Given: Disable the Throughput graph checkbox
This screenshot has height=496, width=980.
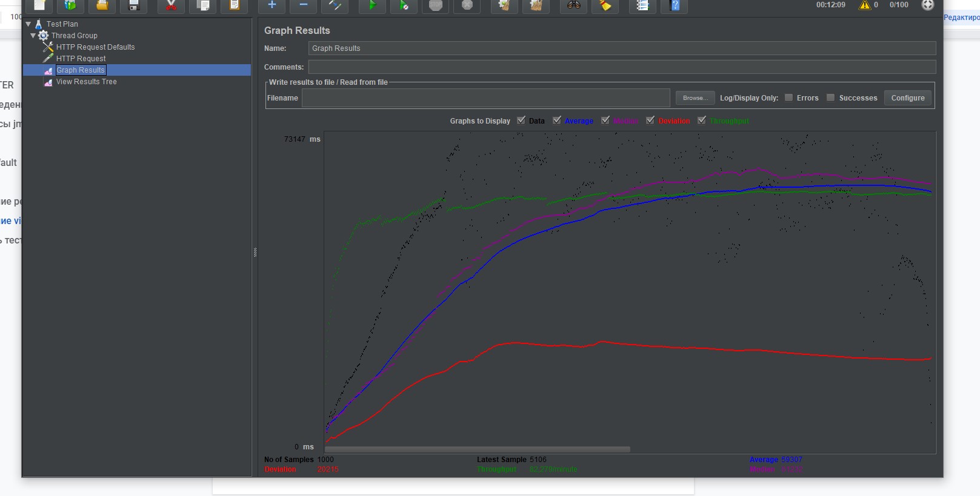Looking at the screenshot, I should pos(702,121).
